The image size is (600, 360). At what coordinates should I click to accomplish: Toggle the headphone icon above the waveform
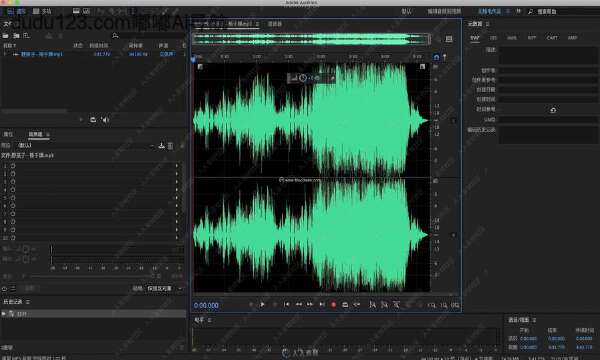436,57
